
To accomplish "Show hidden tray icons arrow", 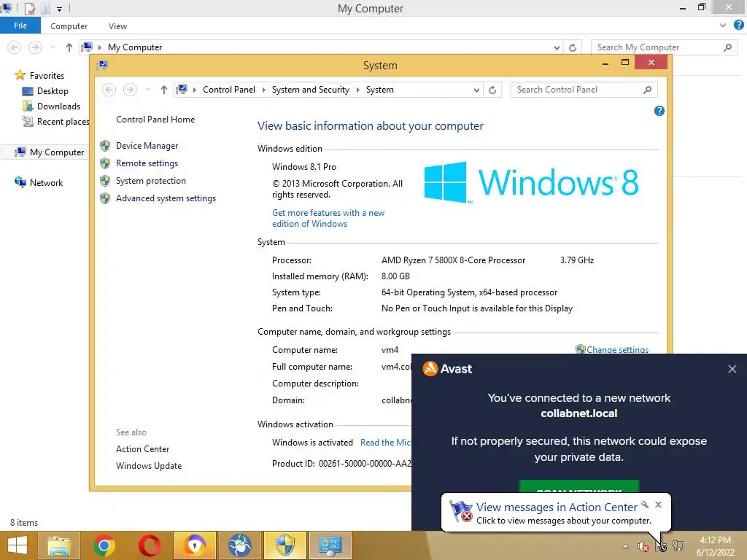I will [625, 546].
